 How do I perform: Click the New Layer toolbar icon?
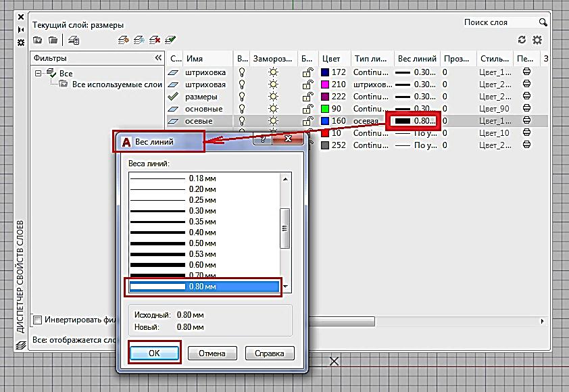click(123, 41)
